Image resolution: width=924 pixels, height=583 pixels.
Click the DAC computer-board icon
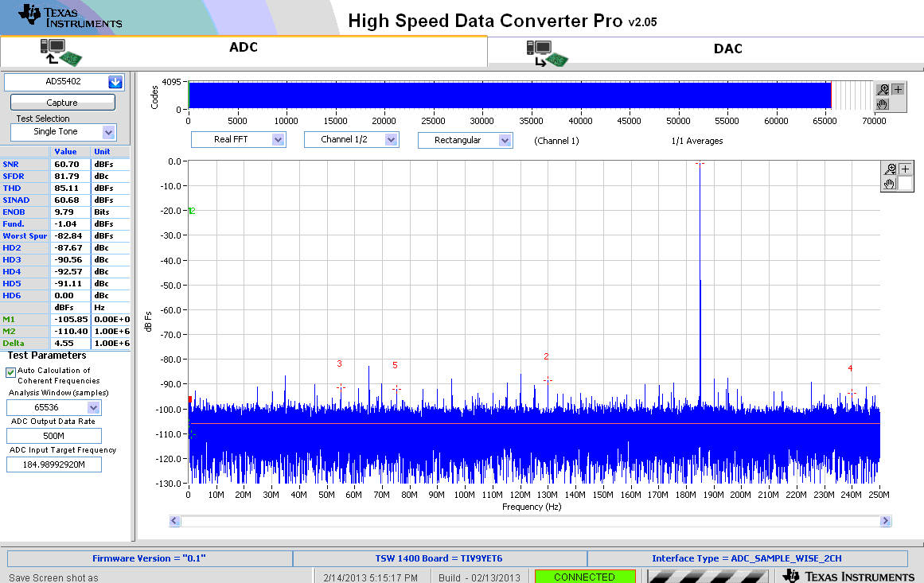tap(548, 53)
